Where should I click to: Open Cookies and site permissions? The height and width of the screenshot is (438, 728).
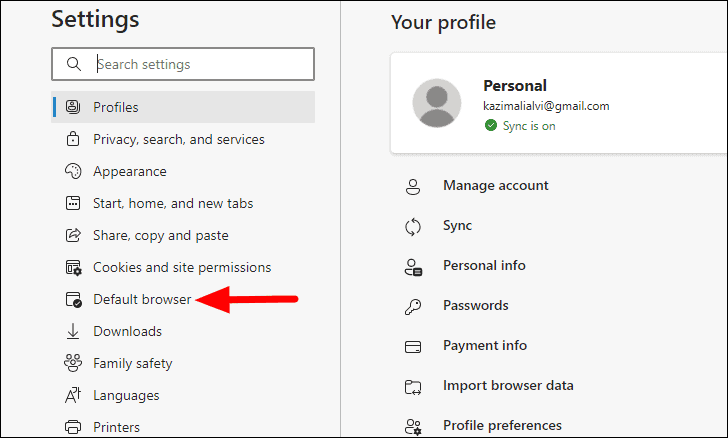(x=183, y=267)
